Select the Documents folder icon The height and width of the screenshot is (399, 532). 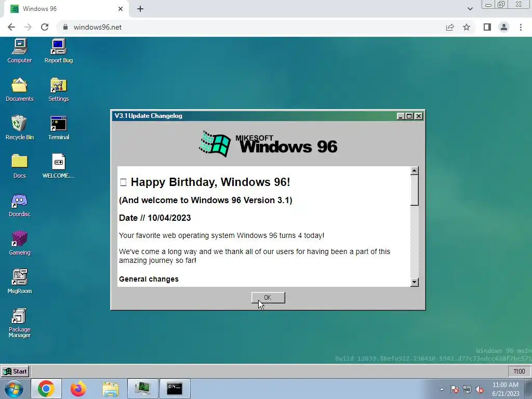tap(19, 89)
